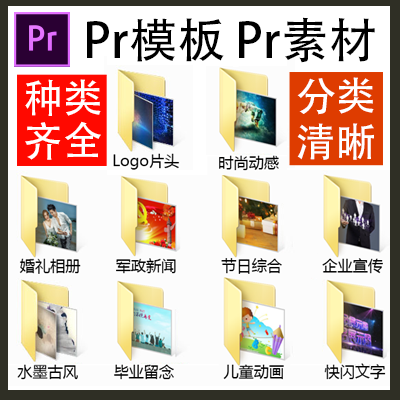Click the Logo片头 folder label
This screenshot has height=400, width=400.
coord(146,162)
